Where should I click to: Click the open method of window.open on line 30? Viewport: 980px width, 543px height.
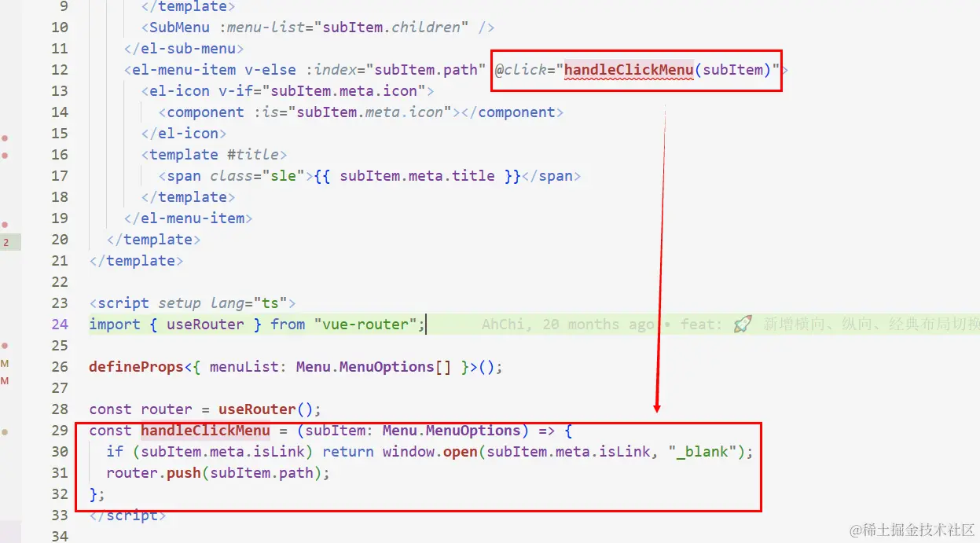coord(461,452)
